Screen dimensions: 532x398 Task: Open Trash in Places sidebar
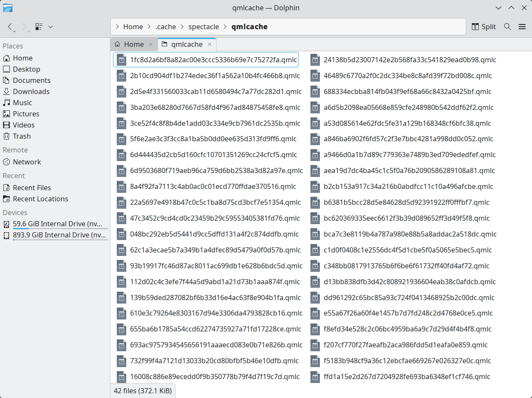21,136
